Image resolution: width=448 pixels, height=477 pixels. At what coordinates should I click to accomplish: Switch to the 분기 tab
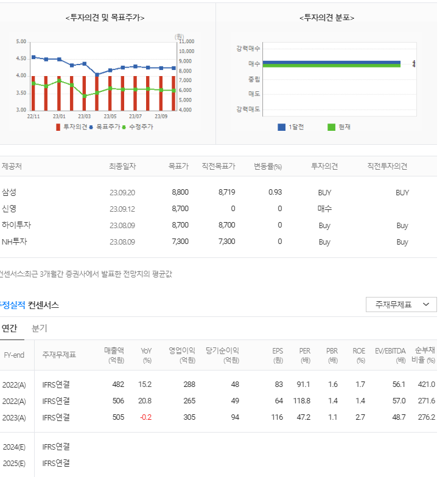point(39,329)
